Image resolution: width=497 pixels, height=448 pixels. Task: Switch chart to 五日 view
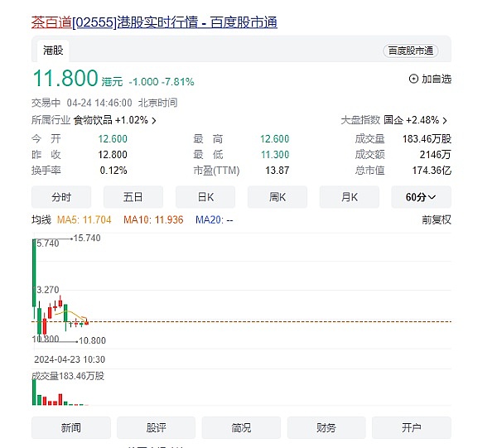(x=133, y=197)
